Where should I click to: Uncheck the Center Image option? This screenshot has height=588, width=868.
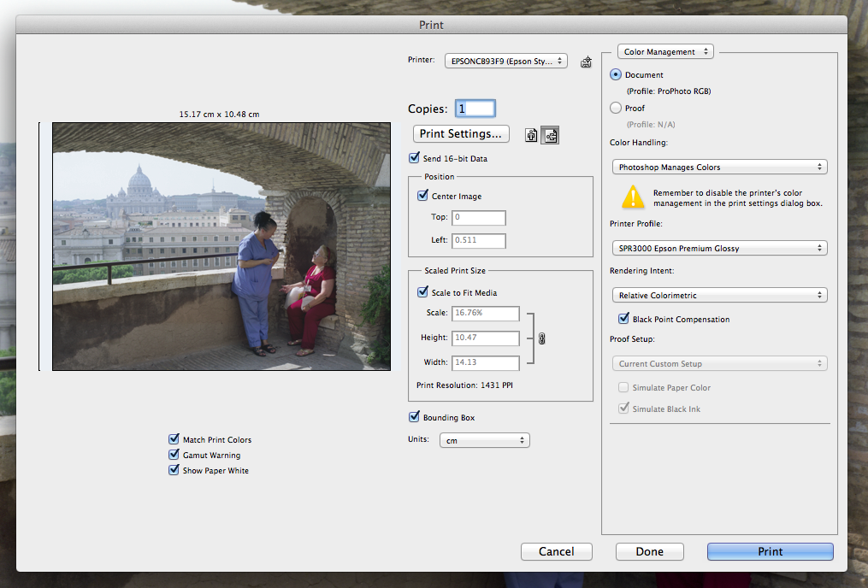[x=422, y=196]
